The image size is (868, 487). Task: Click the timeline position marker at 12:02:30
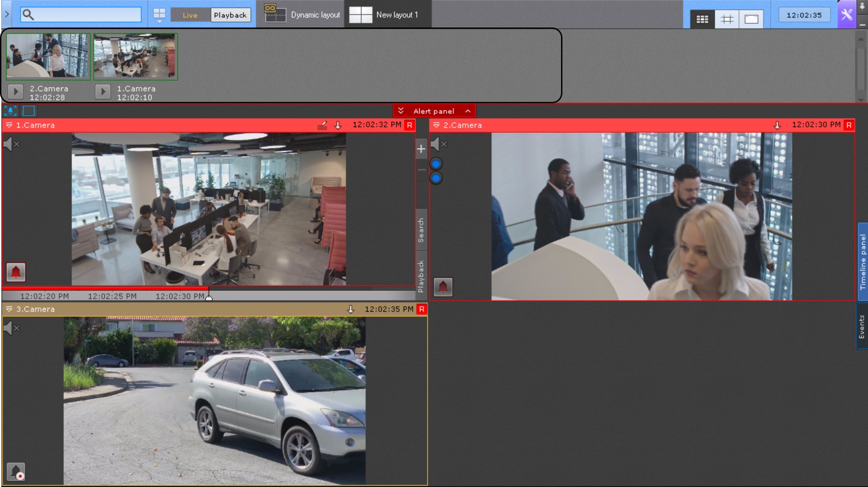(209, 297)
